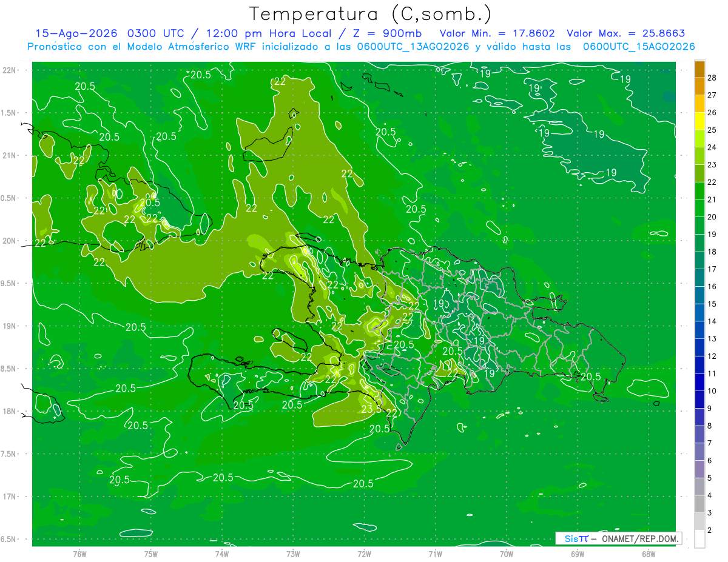Select the date text '15-Ago-2026'

[77, 33]
